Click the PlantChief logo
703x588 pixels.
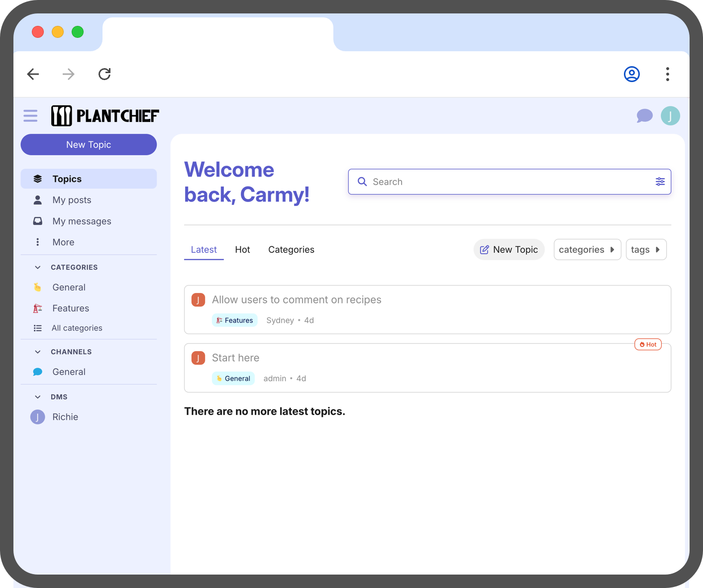105,116
